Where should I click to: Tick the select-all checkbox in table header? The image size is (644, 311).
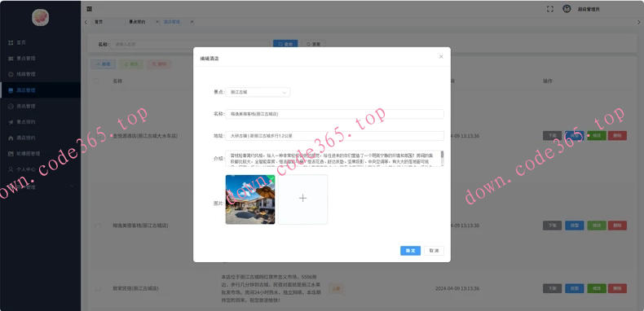[x=97, y=81]
